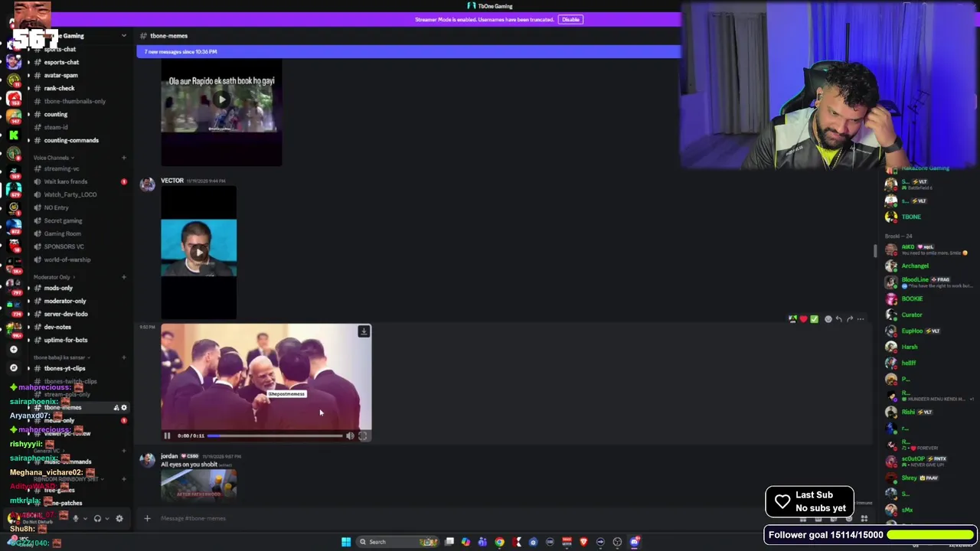Join the Secret gaming voice channel
This screenshot has width=980, height=551.
pyautogui.click(x=63, y=220)
